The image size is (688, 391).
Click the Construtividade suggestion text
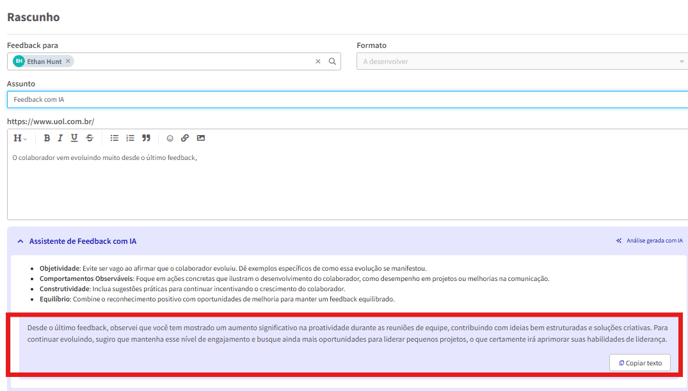click(x=192, y=289)
